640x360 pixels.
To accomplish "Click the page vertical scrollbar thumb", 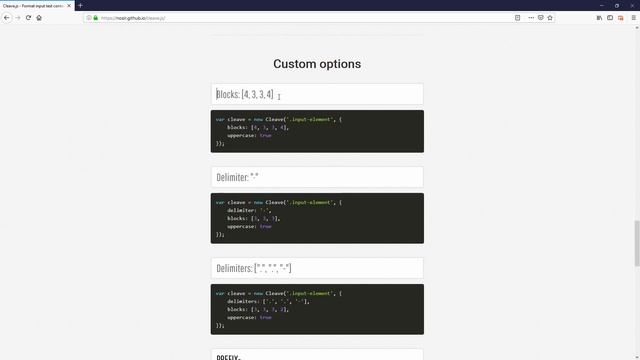I will coord(637,243).
